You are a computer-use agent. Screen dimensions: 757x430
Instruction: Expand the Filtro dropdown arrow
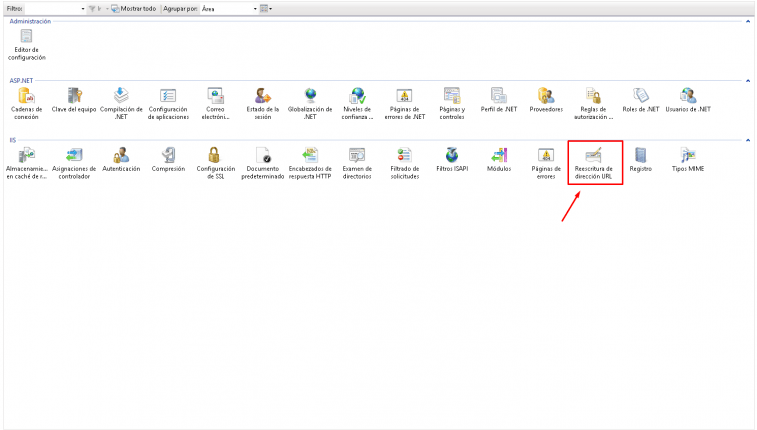83,9
